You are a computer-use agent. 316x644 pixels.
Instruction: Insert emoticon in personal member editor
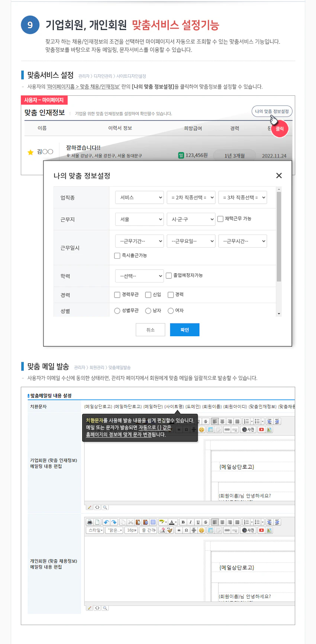pos(201,530)
